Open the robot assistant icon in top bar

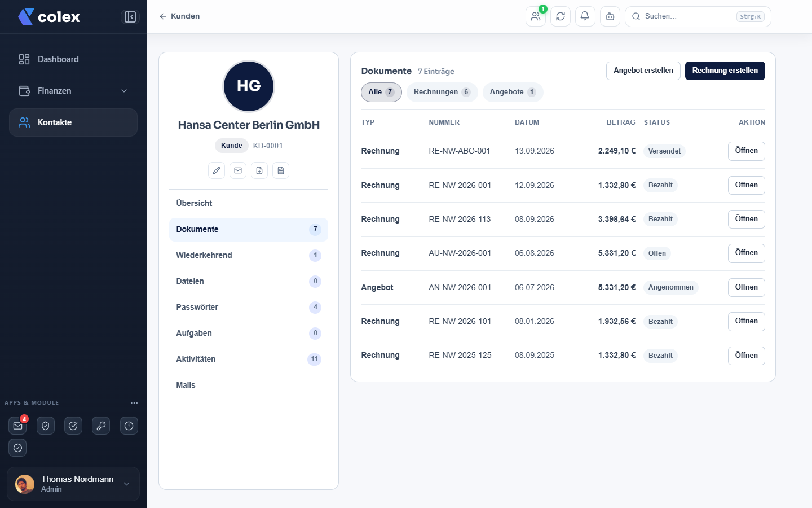[x=610, y=16]
